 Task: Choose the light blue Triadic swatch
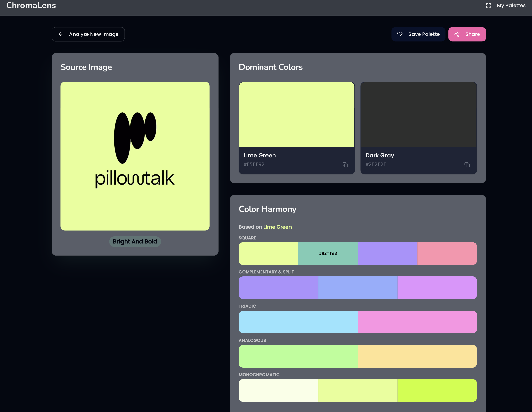pos(298,322)
